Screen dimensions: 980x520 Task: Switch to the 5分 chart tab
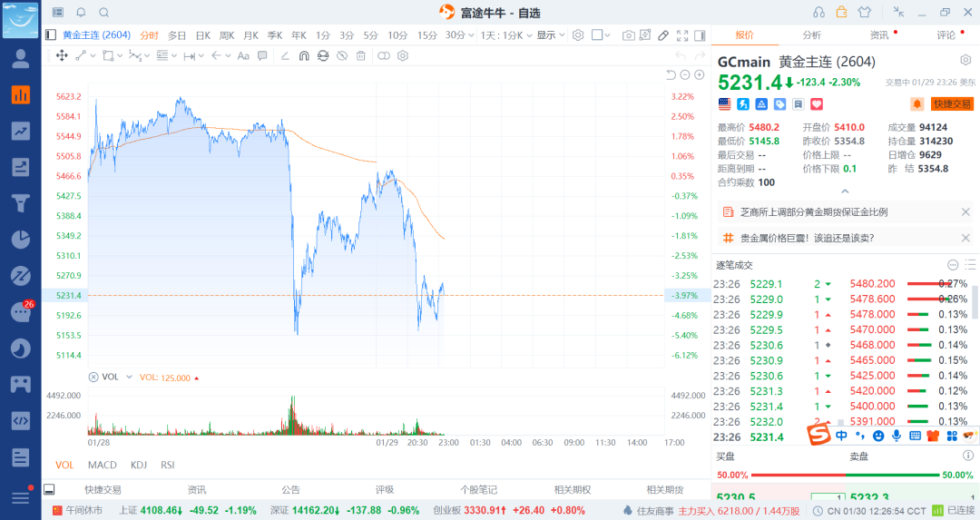tap(370, 35)
